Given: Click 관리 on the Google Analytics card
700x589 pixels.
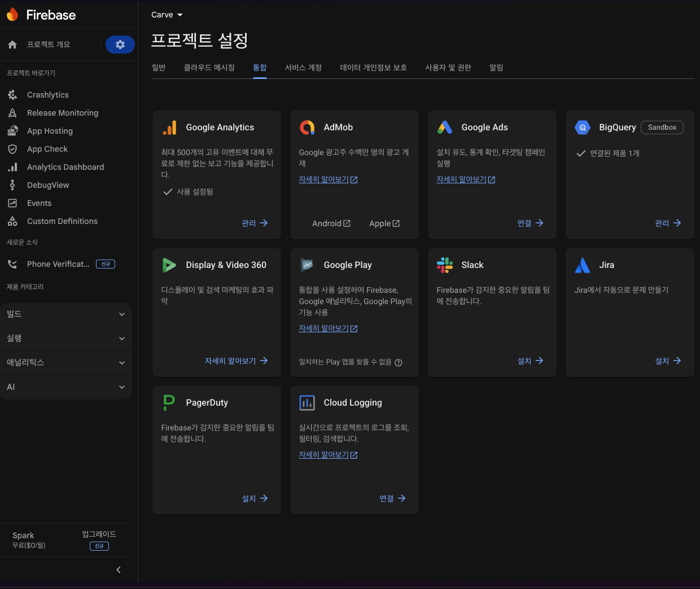Looking at the screenshot, I should point(255,223).
